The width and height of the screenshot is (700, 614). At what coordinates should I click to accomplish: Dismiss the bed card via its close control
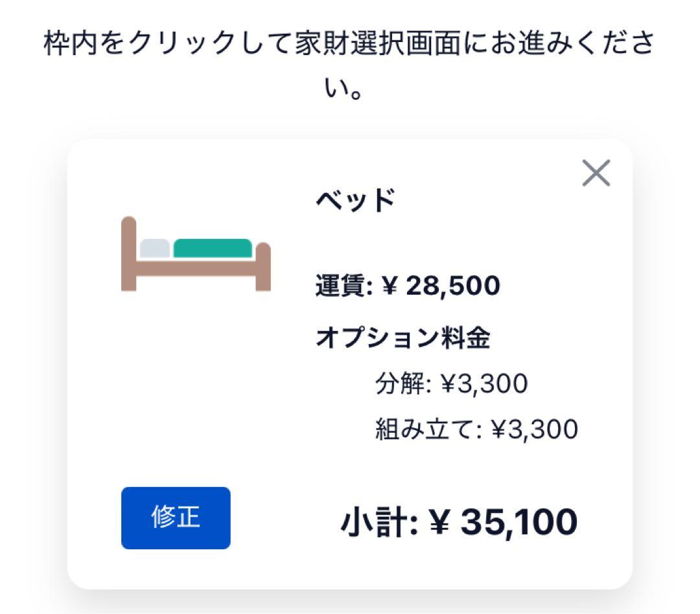tap(596, 173)
